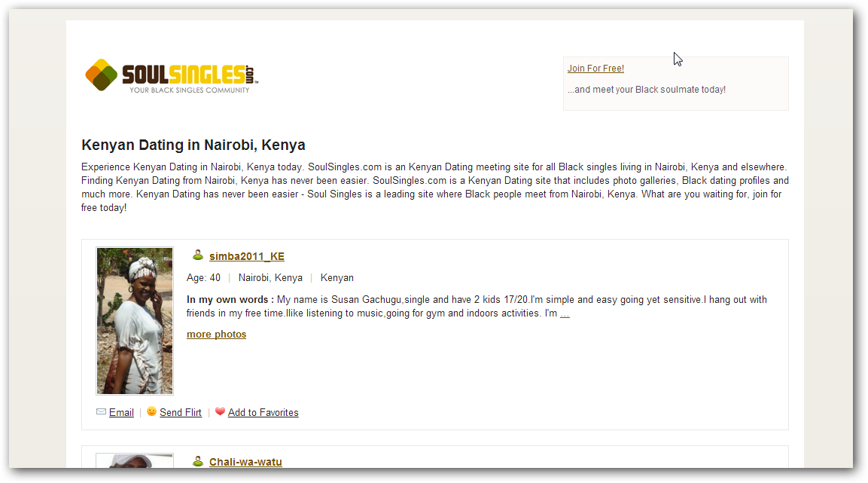Image resolution: width=868 pixels, height=483 pixels.
Task: Open Chali-wa-watu's profile
Action: [245, 463]
